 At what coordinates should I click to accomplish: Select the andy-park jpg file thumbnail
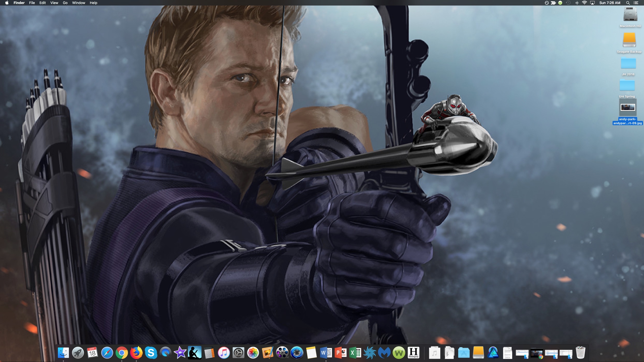[628, 108]
